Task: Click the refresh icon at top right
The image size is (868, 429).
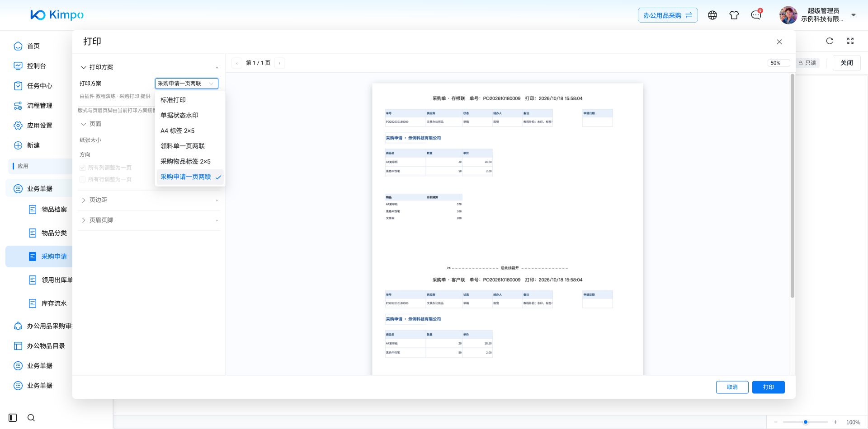Action: pos(830,41)
